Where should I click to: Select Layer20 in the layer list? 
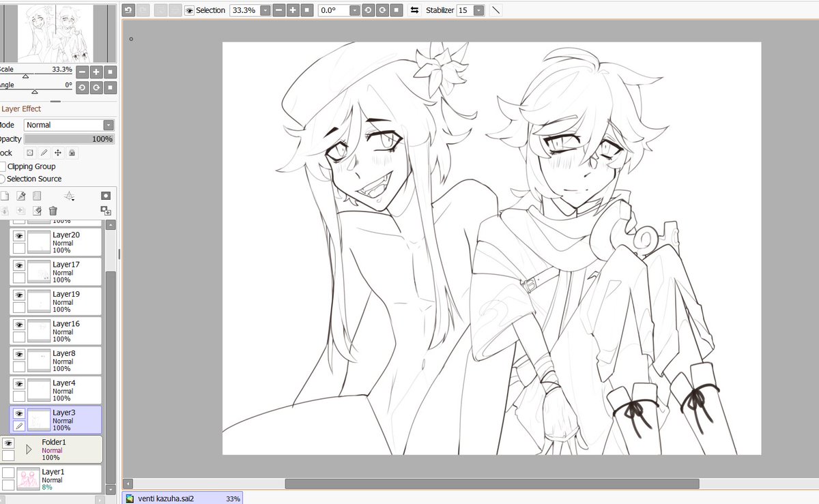click(56, 242)
